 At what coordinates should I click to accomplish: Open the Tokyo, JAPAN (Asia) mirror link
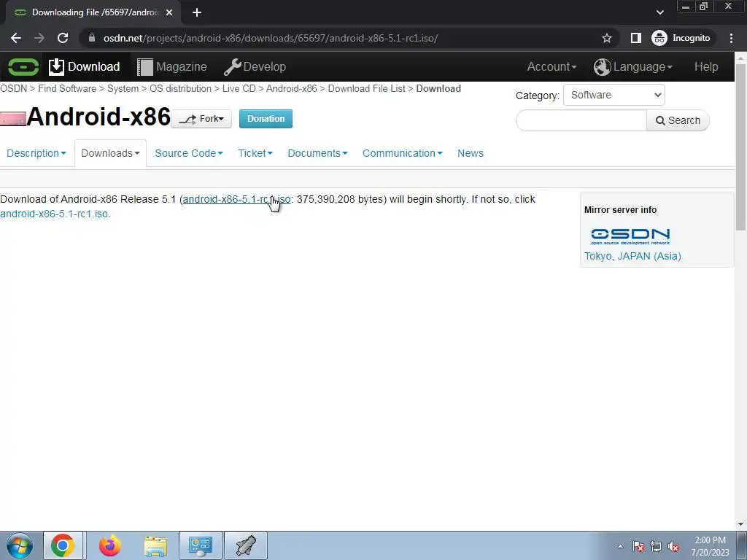[632, 256]
